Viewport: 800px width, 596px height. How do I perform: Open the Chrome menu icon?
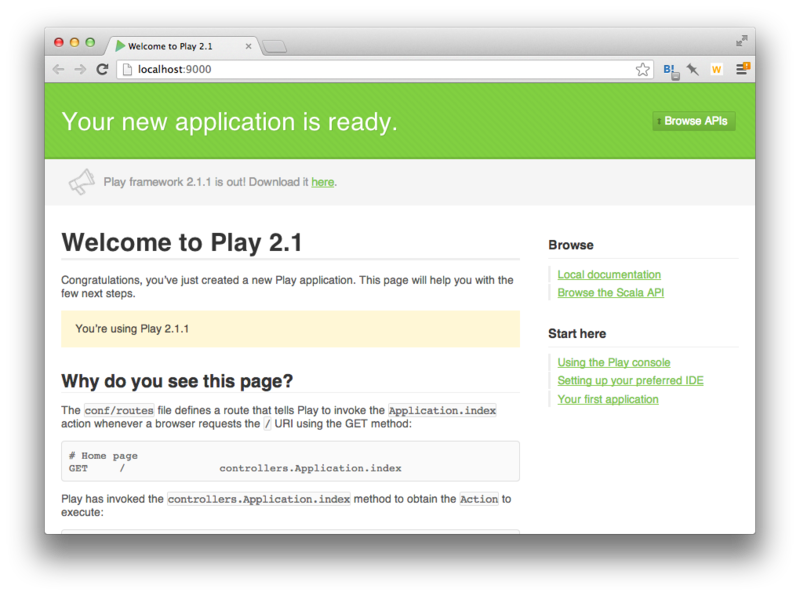point(742,69)
